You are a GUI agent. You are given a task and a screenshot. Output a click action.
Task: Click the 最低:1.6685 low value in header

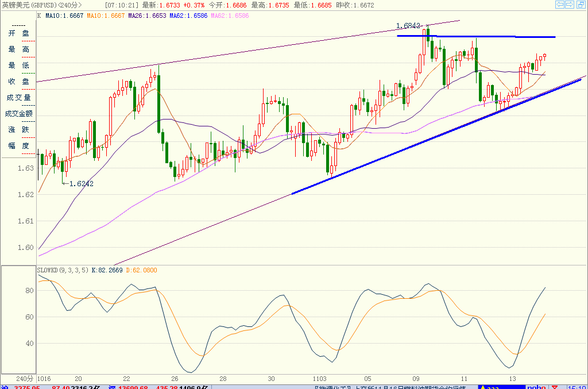click(313, 5)
